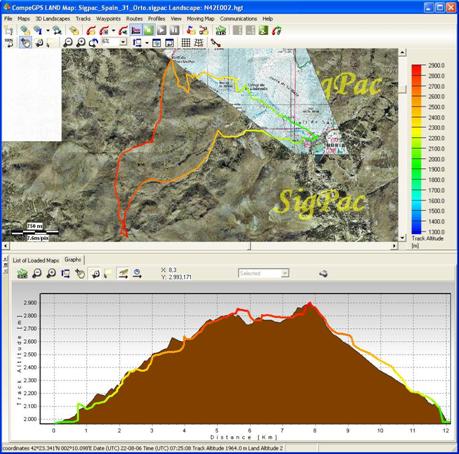The width and height of the screenshot is (459, 454).
Task: Toggle the track graph profile toolbar button
Action: point(136,30)
